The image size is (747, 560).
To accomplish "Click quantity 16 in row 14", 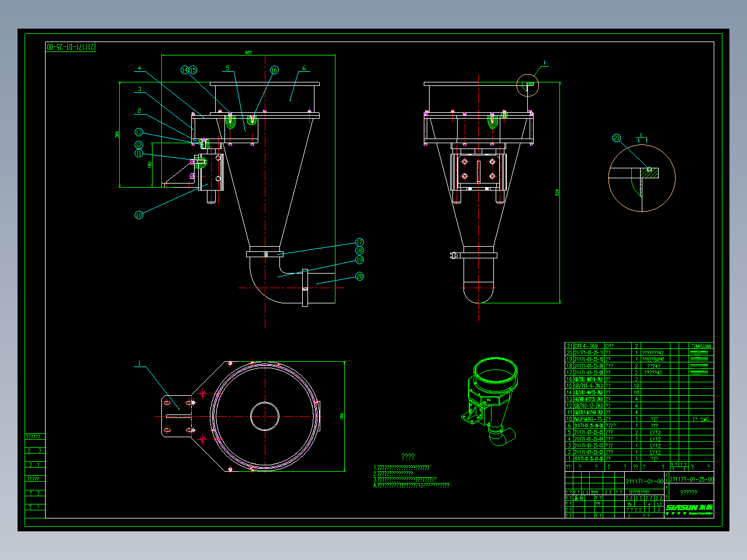I will pos(637,393).
